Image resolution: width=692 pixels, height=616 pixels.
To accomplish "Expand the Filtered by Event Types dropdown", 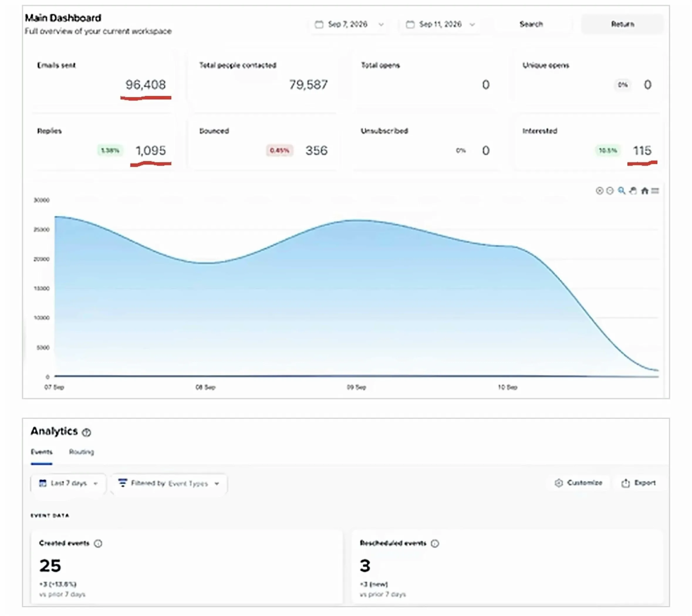I will (169, 483).
